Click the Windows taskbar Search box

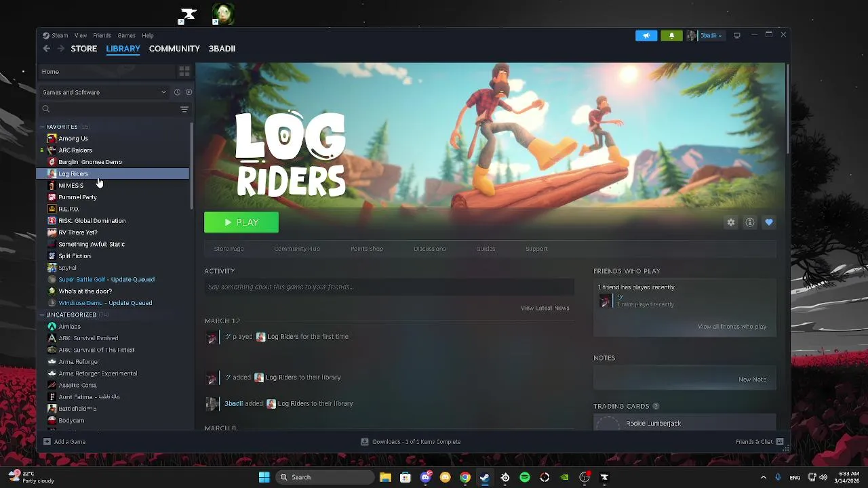tap(326, 477)
